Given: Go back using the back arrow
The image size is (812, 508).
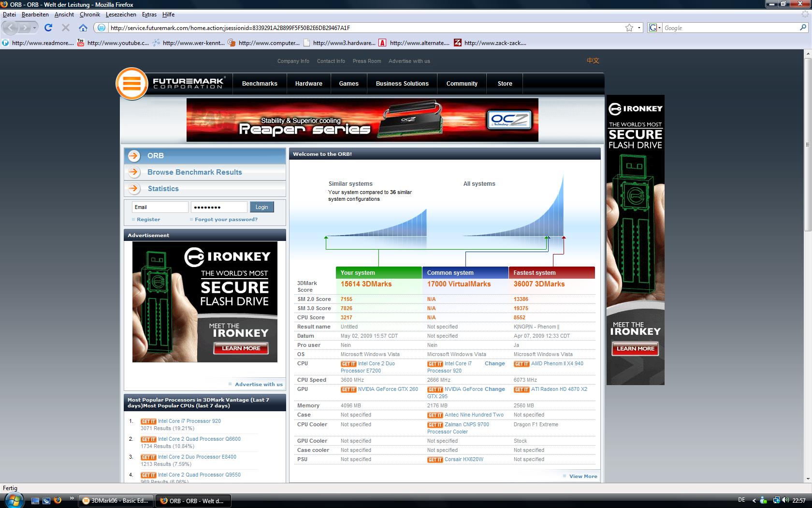Looking at the screenshot, I should [x=12, y=28].
